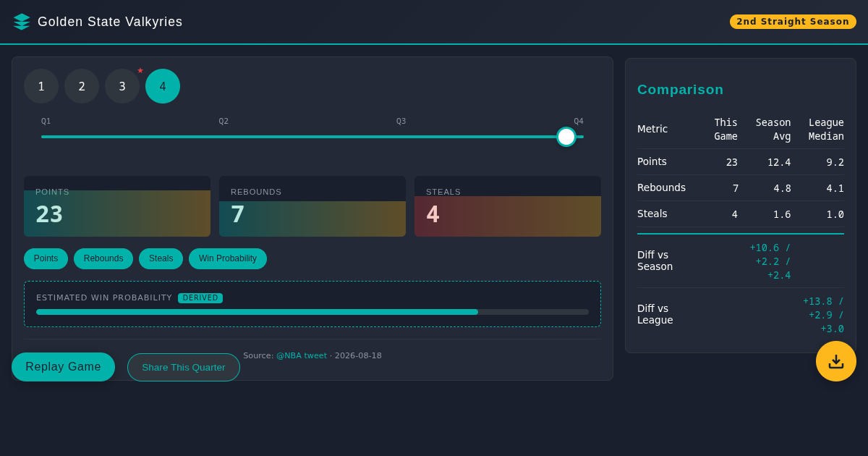The width and height of the screenshot is (868, 456).
Task: Click the League Median column header
Action: click(x=826, y=130)
